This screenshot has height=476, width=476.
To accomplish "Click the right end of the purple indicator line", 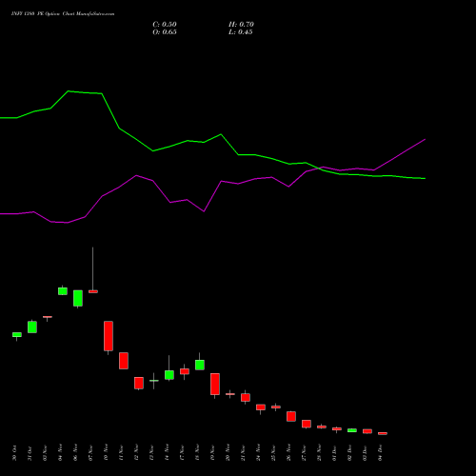I will tap(425, 139).
